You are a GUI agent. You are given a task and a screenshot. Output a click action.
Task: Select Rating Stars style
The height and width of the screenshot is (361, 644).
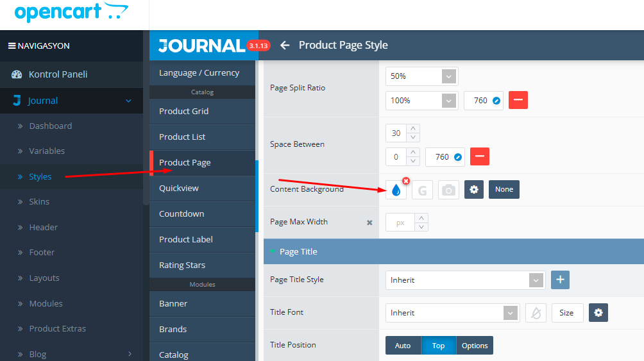(202, 265)
